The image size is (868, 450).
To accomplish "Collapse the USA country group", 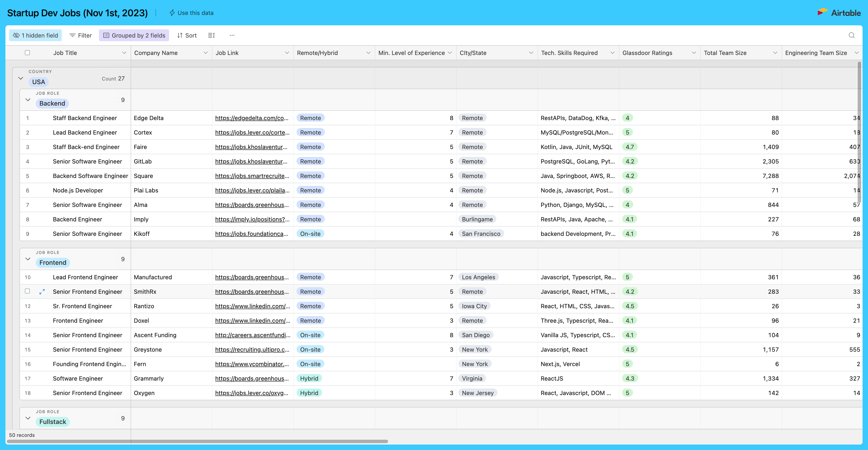I will coord(21,78).
